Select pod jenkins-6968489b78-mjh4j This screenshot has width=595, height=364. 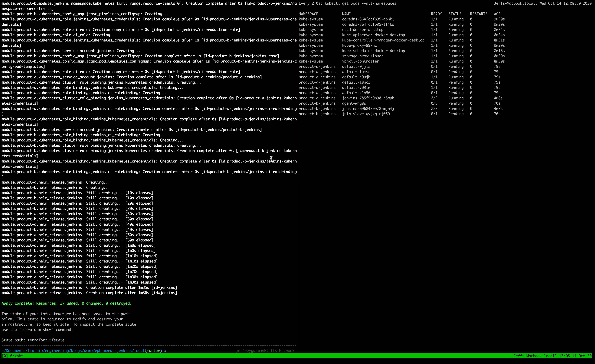pyautogui.click(x=368, y=108)
